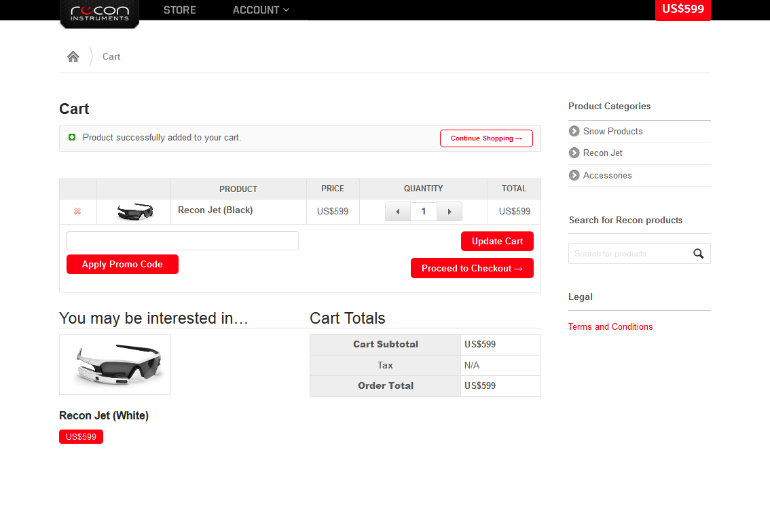Remove Recon Jet (Black) with red X
The height and width of the screenshot is (532, 770).
77,211
